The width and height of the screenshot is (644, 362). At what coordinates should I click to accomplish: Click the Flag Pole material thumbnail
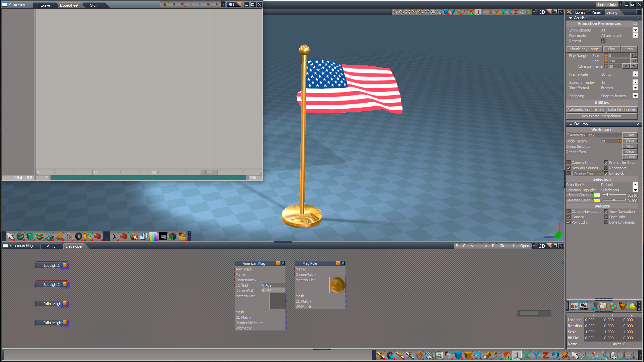[337, 285]
